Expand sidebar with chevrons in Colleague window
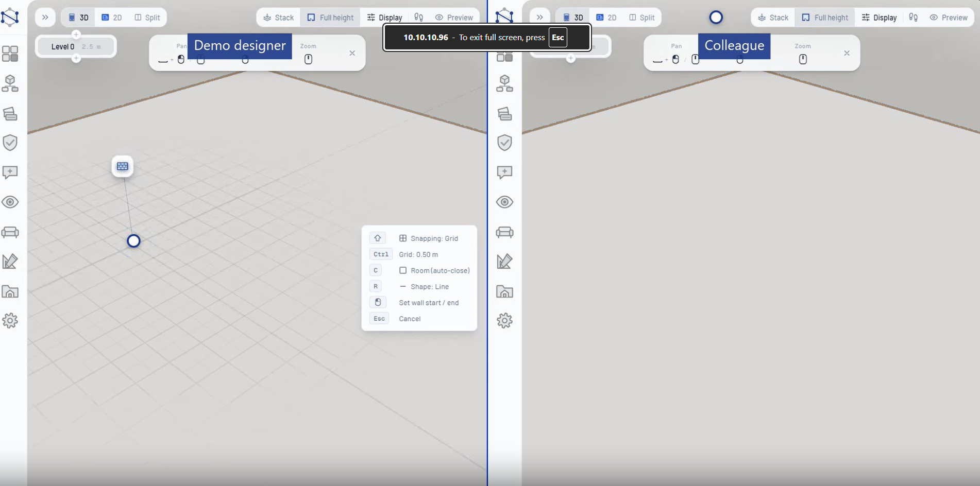Screen dimensions: 980x486 tap(540, 18)
